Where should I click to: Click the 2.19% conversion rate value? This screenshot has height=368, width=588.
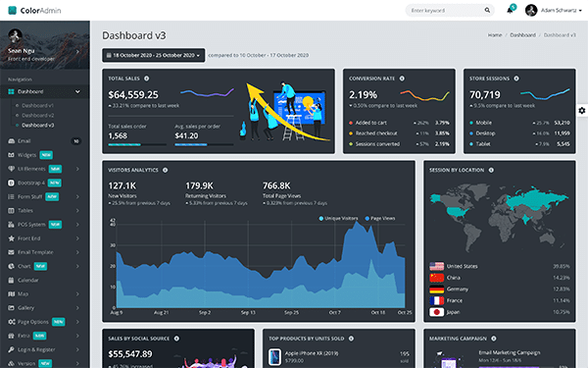pos(363,94)
